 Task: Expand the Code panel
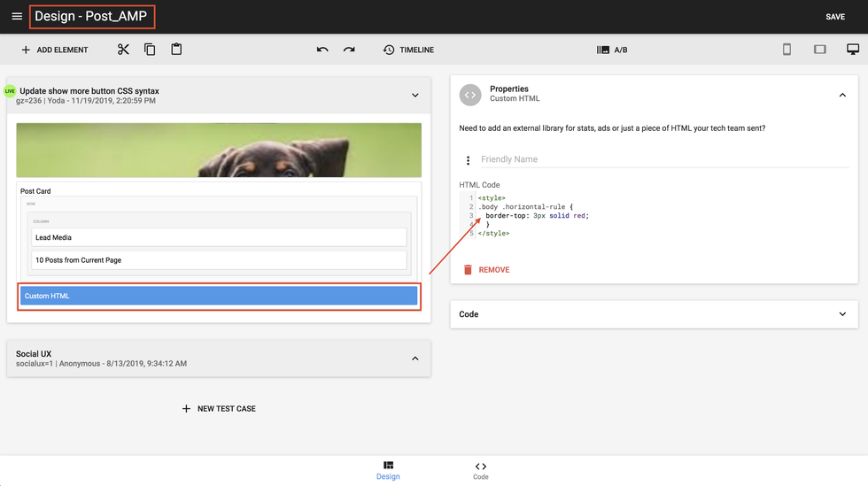tap(841, 314)
